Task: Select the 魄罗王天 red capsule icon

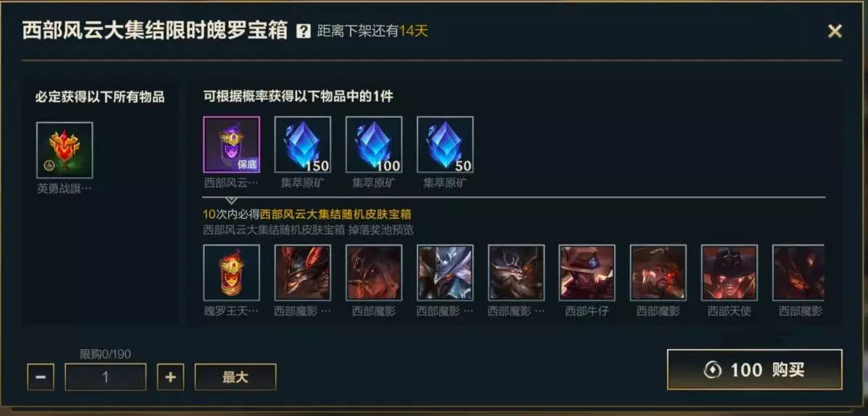Action: [231, 273]
